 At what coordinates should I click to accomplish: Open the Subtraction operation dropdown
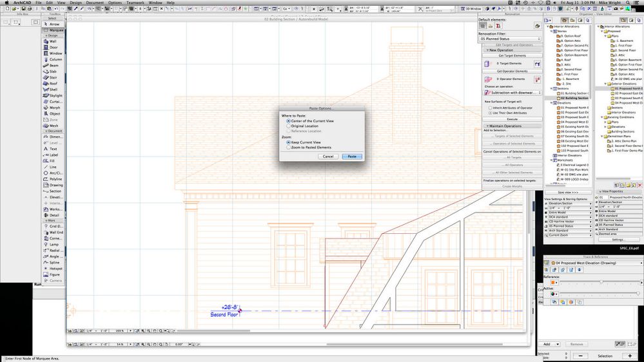(x=512, y=93)
